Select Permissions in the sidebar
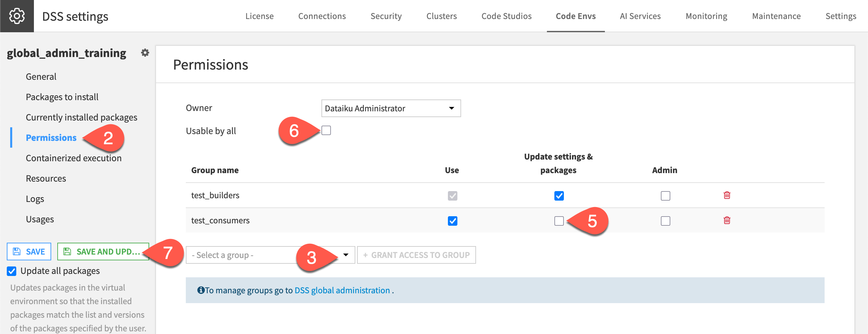Screen dimensions: 868x334 click(x=51, y=138)
